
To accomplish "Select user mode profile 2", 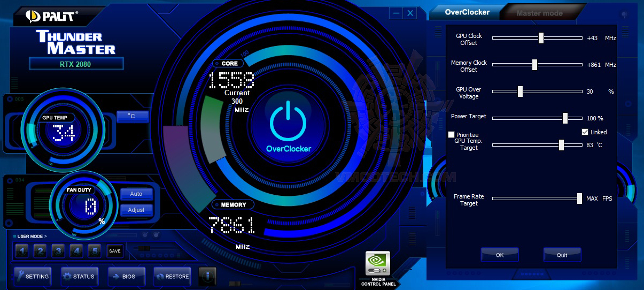I will [x=40, y=250].
